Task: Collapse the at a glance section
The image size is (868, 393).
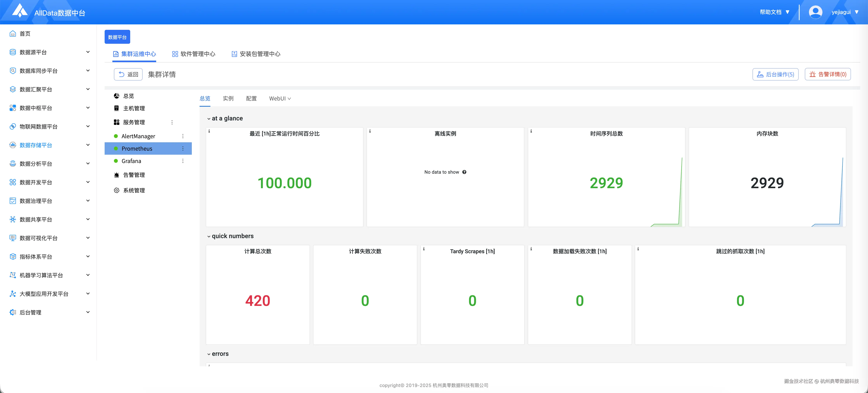Action: click(209, 118)
